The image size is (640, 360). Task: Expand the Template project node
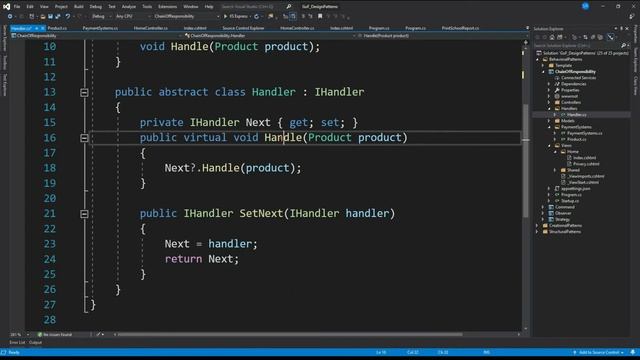point(543,66)
